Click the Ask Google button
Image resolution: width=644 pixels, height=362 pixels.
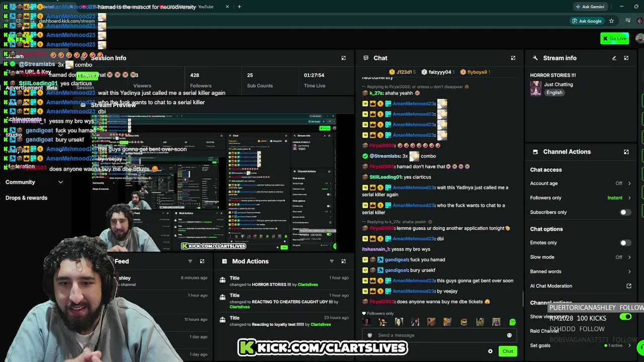tap(586, 21)
